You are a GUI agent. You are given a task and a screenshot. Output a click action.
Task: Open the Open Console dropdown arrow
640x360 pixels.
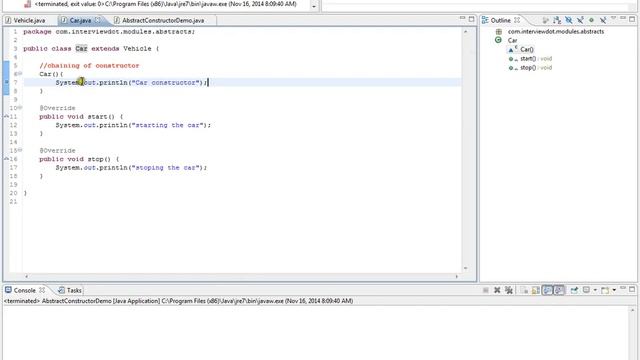(x=614, y=290)
